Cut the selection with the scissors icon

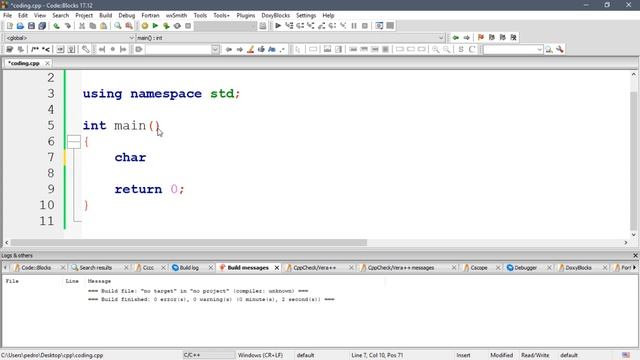[x=82, y=26]
